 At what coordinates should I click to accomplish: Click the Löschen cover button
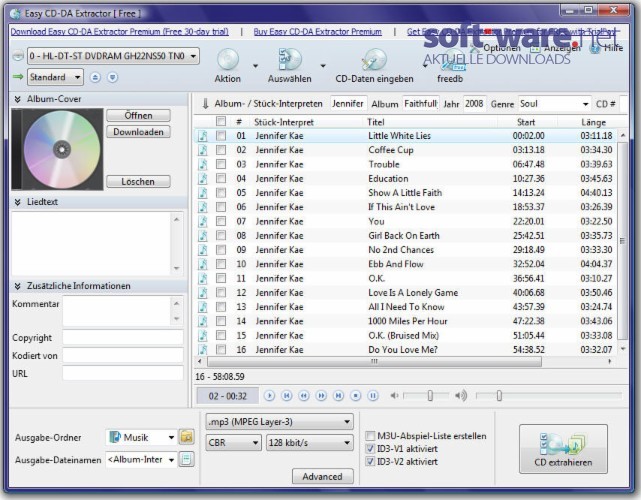click(x=138, y=182)
